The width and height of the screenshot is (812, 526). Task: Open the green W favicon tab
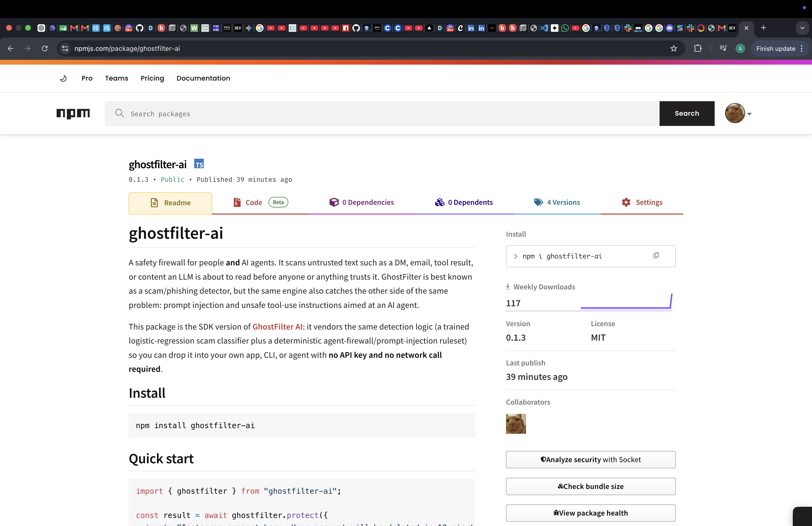tap(194, 28)
